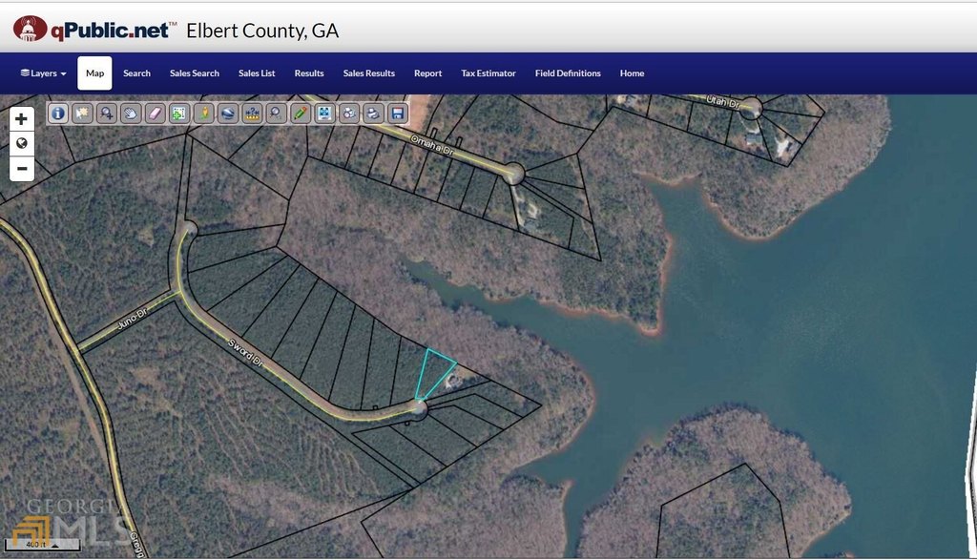Viewport: 977px width, 560px height.
Task: Select the blue Identify info tool
Action: coord(58,114)
